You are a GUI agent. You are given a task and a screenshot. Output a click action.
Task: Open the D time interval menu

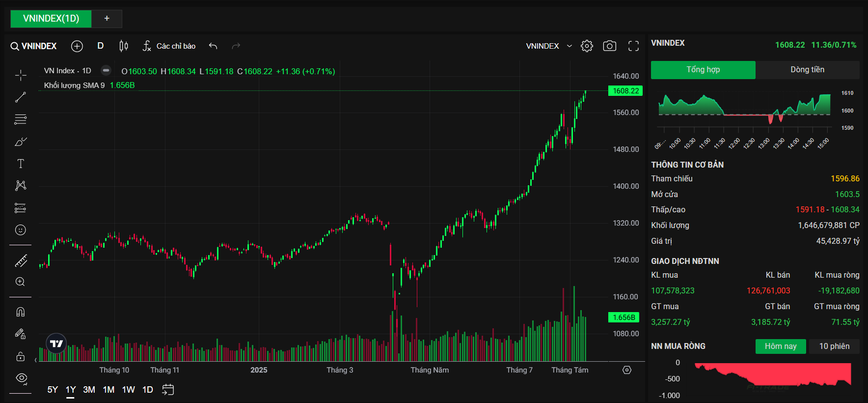click(101, 46)
